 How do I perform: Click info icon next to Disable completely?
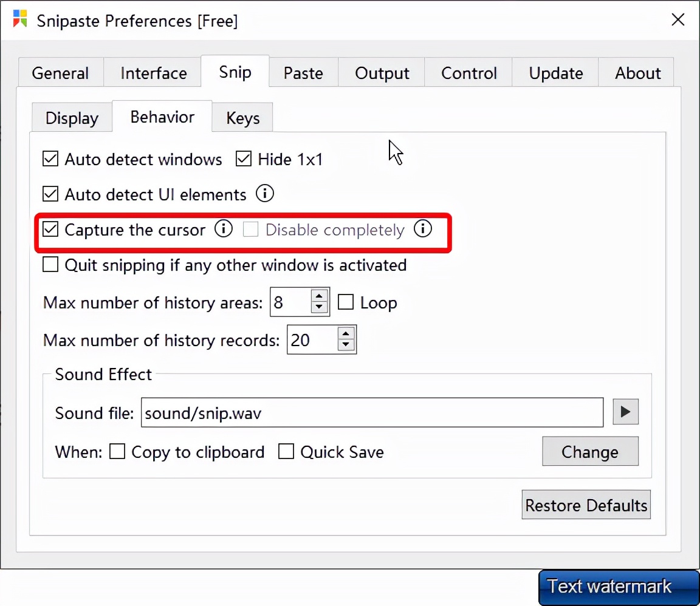(422, 230)
